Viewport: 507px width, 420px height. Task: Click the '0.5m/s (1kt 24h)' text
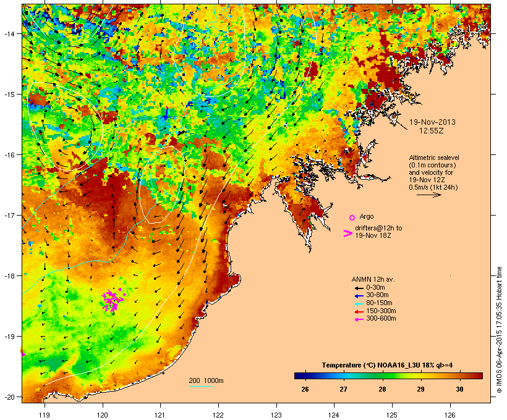[433, 187]
